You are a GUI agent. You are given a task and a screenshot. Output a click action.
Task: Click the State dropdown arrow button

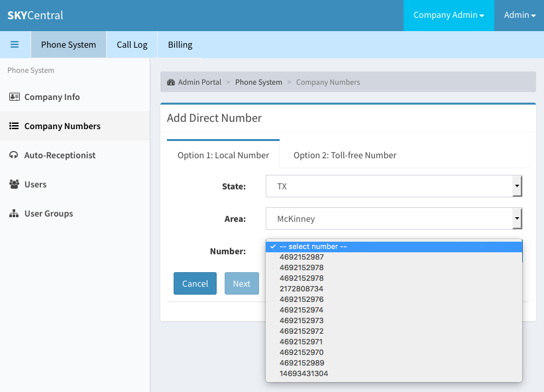click(x=517, y=186)
